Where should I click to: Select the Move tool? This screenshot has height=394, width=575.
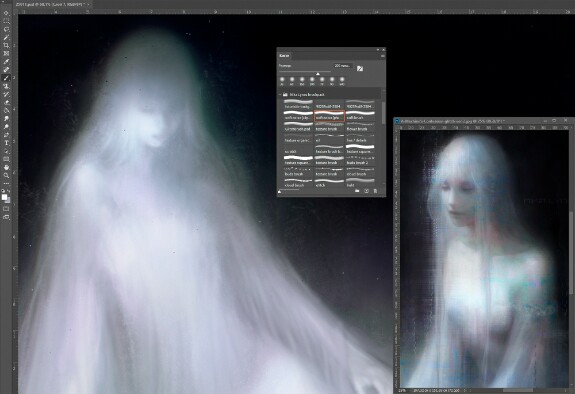click(6, 13)
